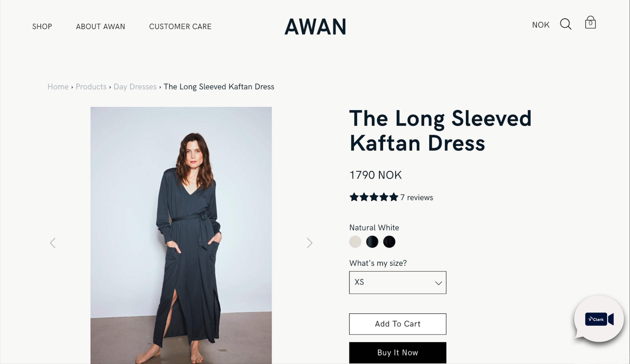Open the search magnifier icon
The height and width of the screenshot is (364, 630).
click(x=565, y=24)
